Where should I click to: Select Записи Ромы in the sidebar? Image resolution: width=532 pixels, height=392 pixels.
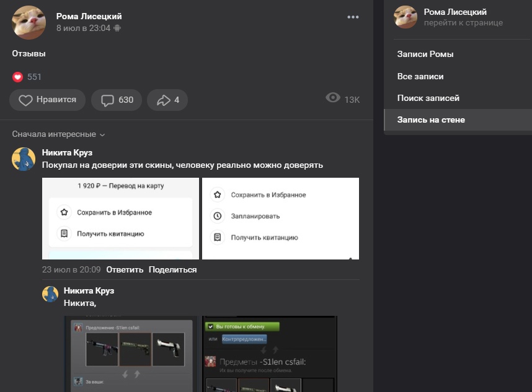[x=425, y=54]
